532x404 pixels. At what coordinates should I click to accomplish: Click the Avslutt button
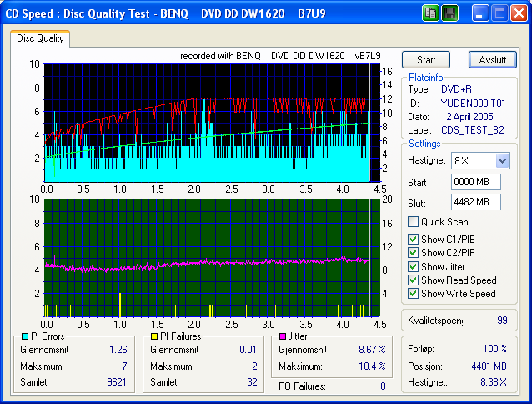point(493,60)
